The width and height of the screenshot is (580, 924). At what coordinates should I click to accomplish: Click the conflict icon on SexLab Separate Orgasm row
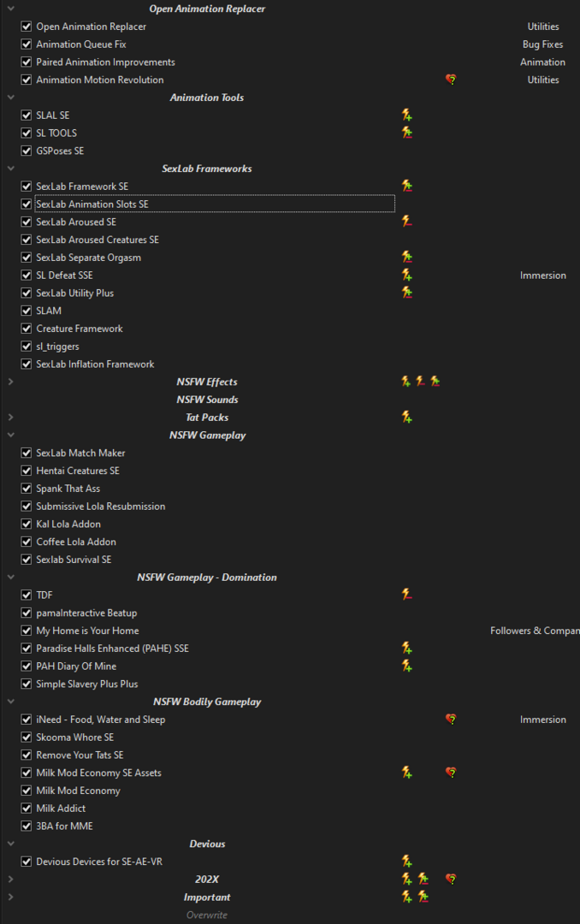[x=406, y=257]
